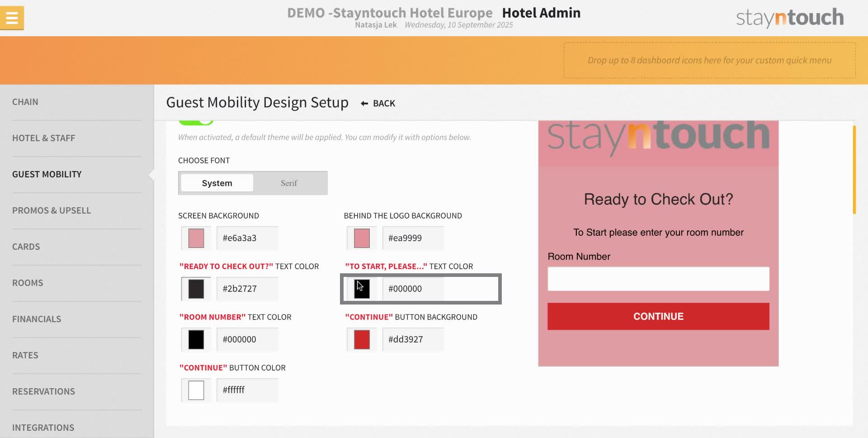Image resolution: width=868 pixels, height=438 pixels.
Task: Click the DEMO -Stayntouch Hotel Europe title
Action: [x=390, y=13]
